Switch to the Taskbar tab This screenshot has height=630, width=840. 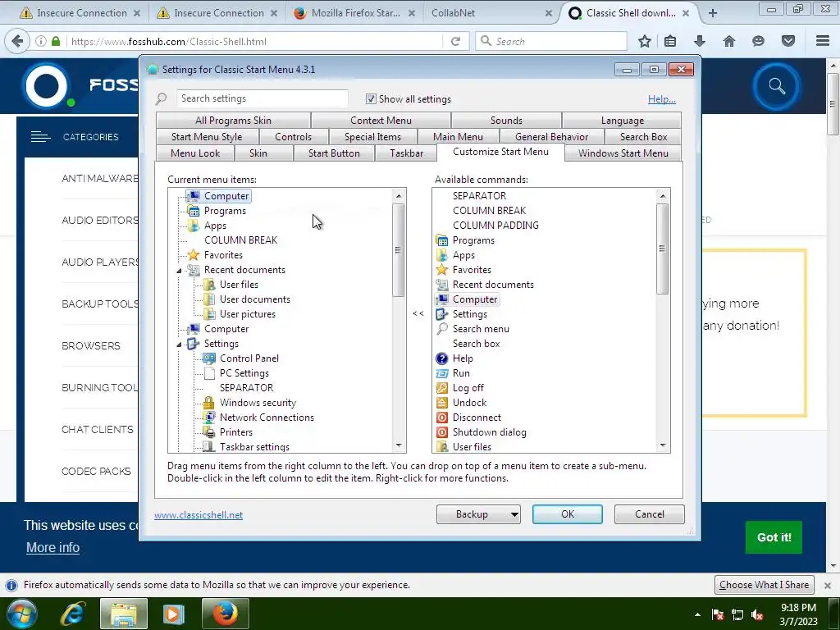pos(407,153)
